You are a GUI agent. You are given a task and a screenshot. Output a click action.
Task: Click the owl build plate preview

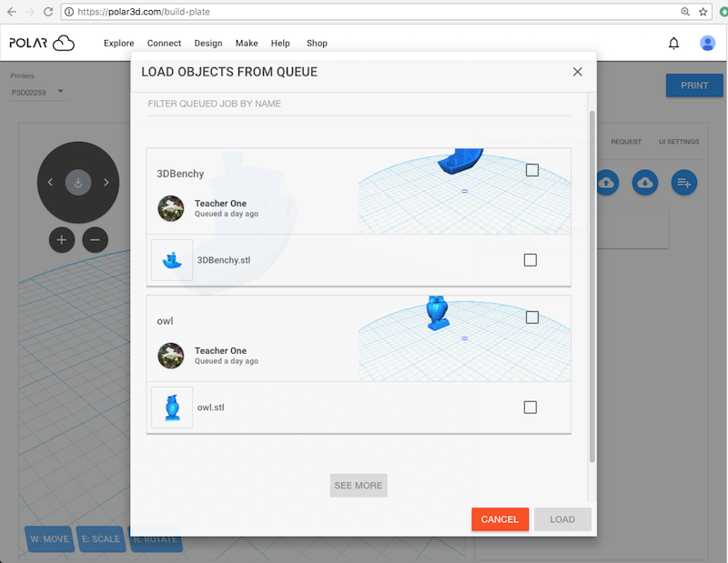click(x=464, y=338)
